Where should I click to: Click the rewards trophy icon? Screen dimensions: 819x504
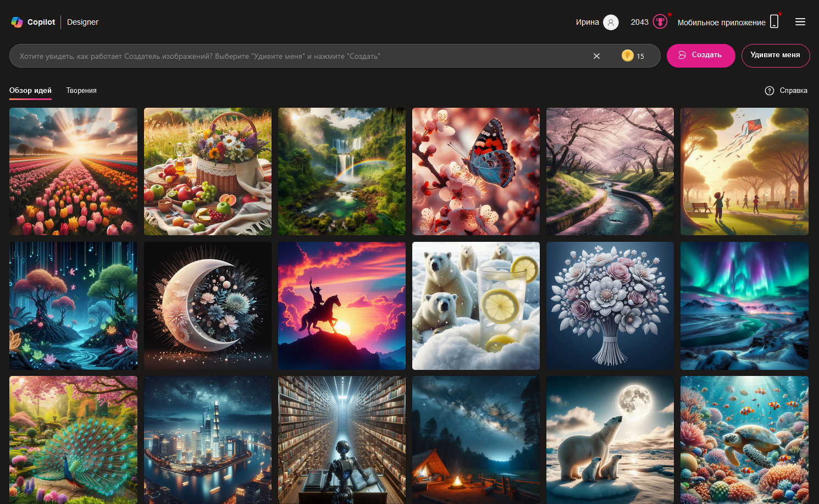[x=660, y=22]
